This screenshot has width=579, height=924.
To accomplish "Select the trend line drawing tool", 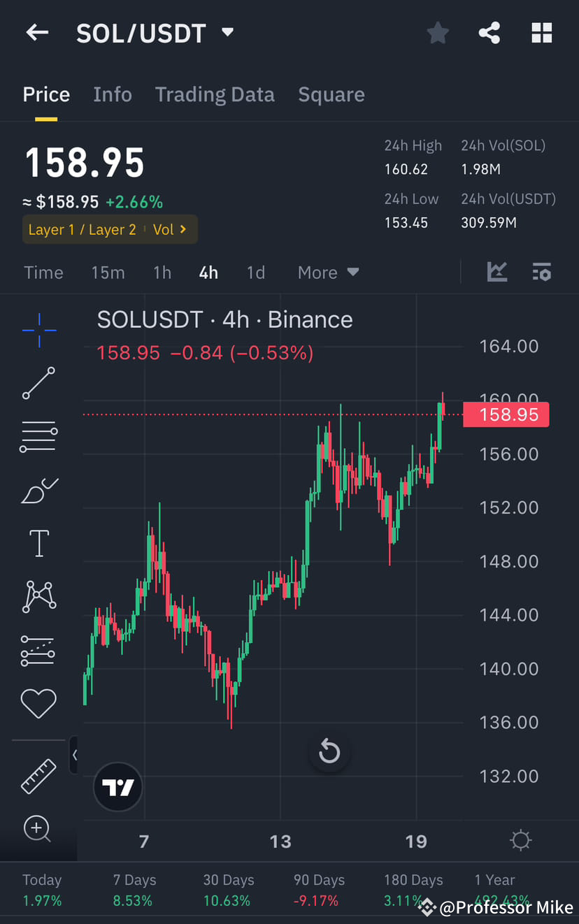I will point(38,383).
